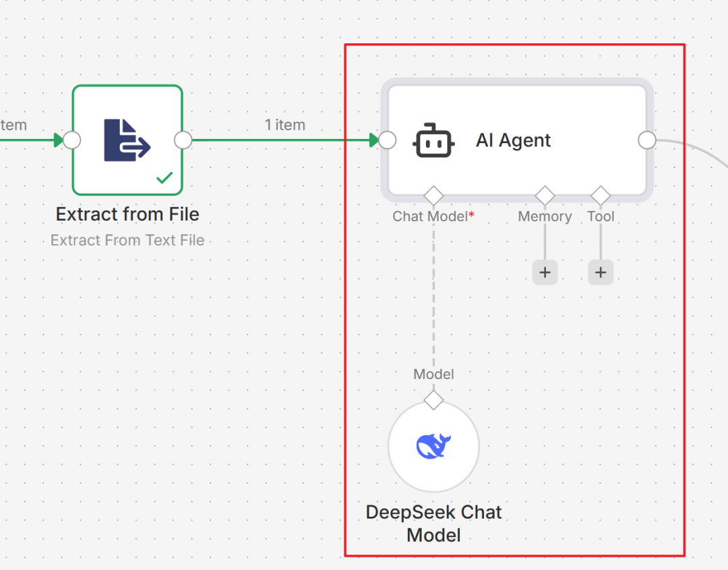728x570 pixels.
Task: Click the green checkmark on Extract from File
Action: coord(164,178)
